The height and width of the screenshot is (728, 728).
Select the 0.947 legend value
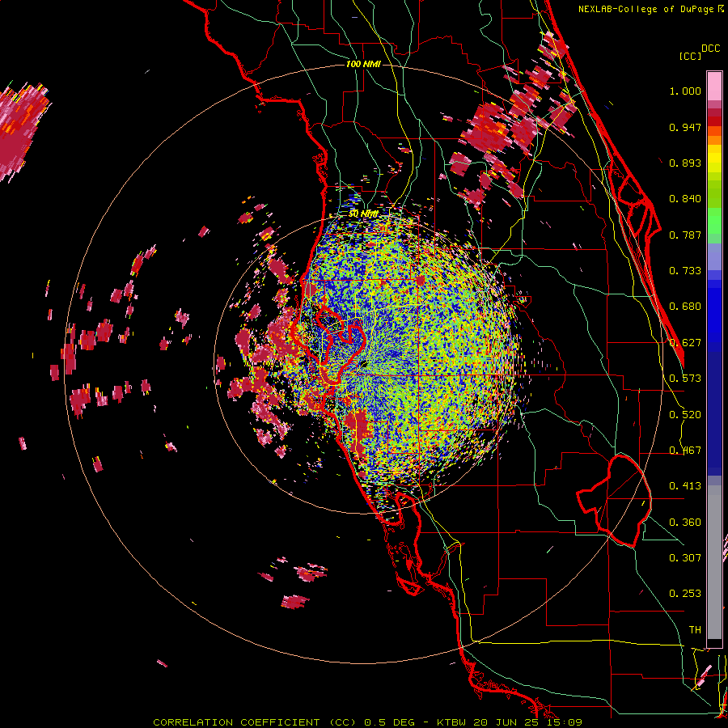[x=685, y=127]
